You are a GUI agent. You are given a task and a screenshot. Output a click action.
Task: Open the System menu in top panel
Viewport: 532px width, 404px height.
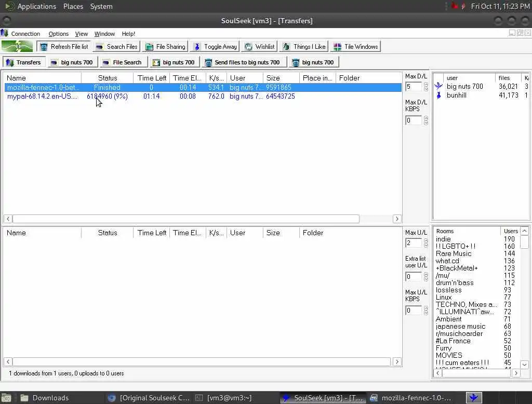(101, 6)
